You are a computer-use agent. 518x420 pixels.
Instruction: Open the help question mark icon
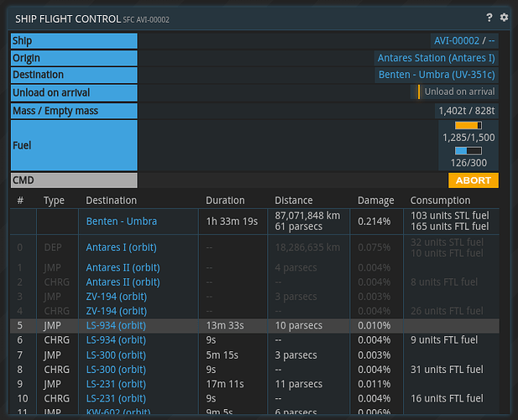(x=489, y=18)
